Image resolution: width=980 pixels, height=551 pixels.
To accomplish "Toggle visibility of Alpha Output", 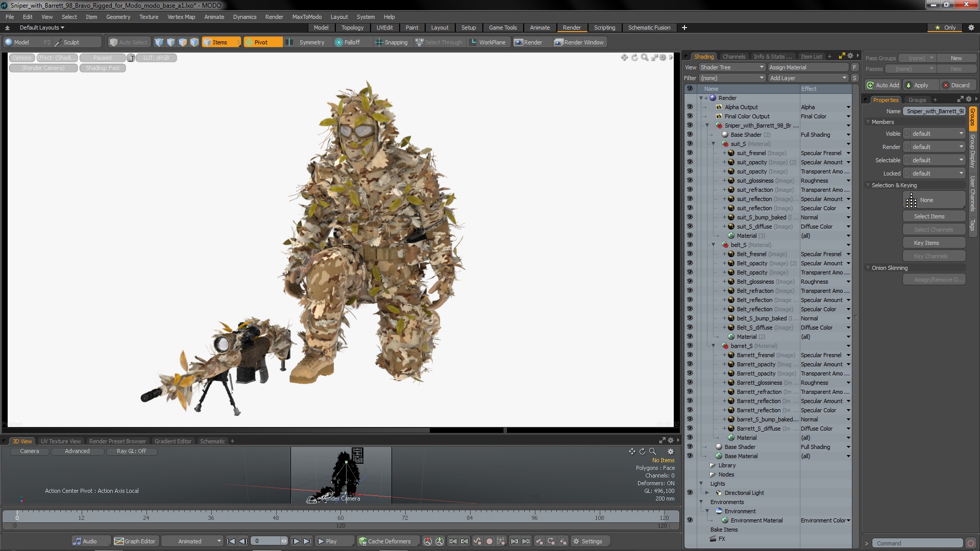I will 690,107.
